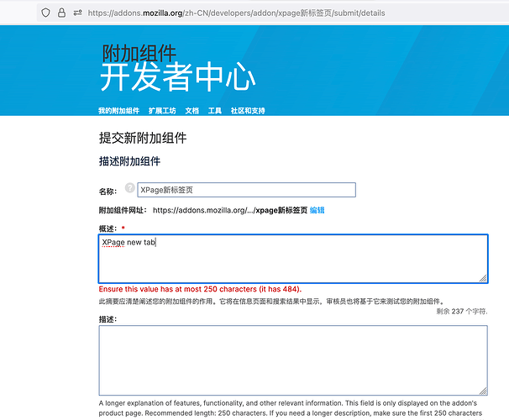Click the shield tracking protection icon

tap(45, 13)
